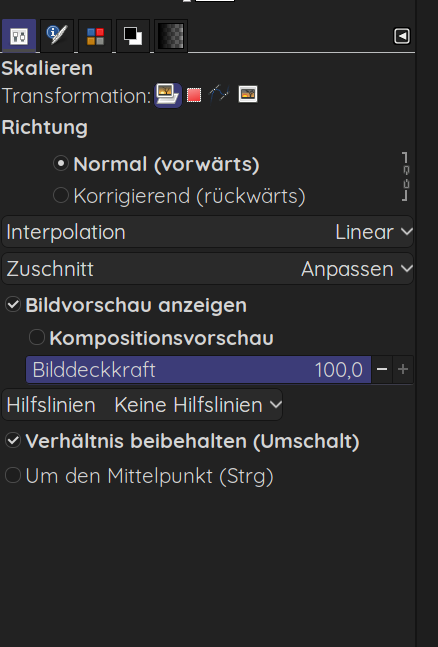Click the tab configuration menu arrow button
Screen dimensions: 438x647
[x=402, y=36]
